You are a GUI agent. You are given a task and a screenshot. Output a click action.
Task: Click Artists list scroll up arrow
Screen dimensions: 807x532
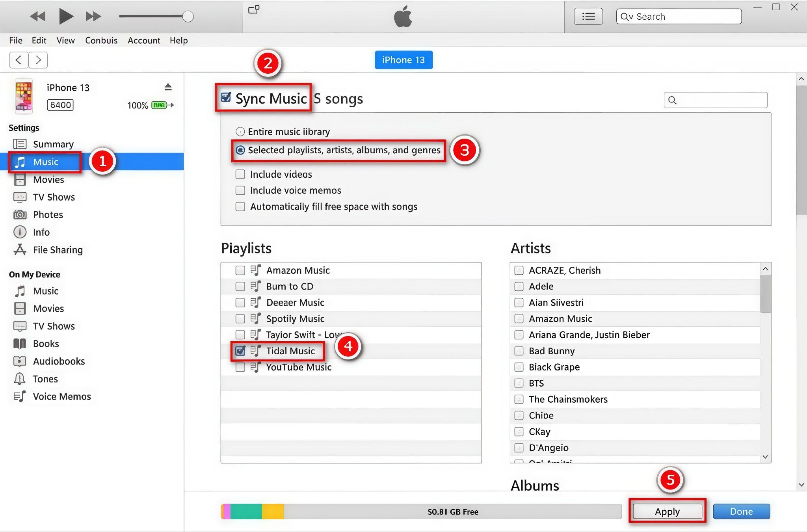tap(765, 269)
